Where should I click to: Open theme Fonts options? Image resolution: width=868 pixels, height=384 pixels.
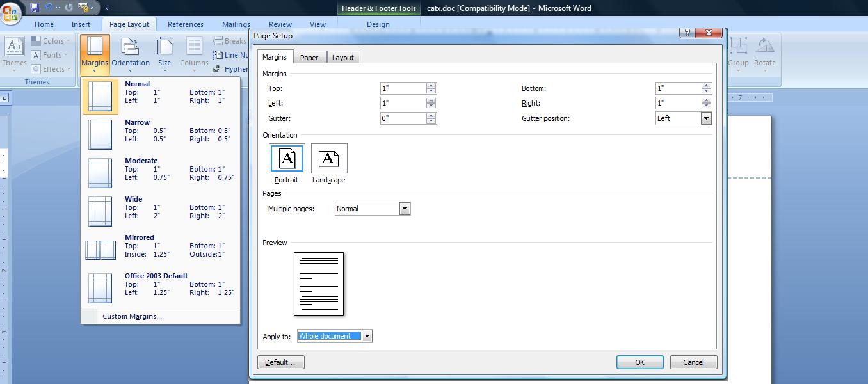pos(50,55)
